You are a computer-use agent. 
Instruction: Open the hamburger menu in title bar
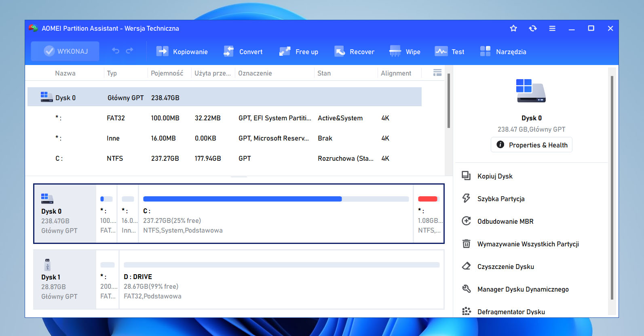click(x=552, y=28)
